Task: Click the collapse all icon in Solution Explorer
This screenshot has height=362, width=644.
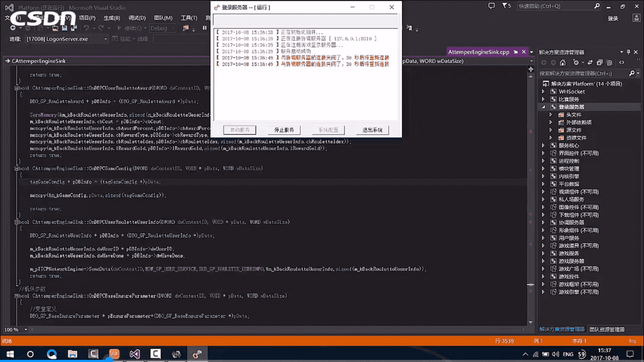Action: tap(599, 62)
